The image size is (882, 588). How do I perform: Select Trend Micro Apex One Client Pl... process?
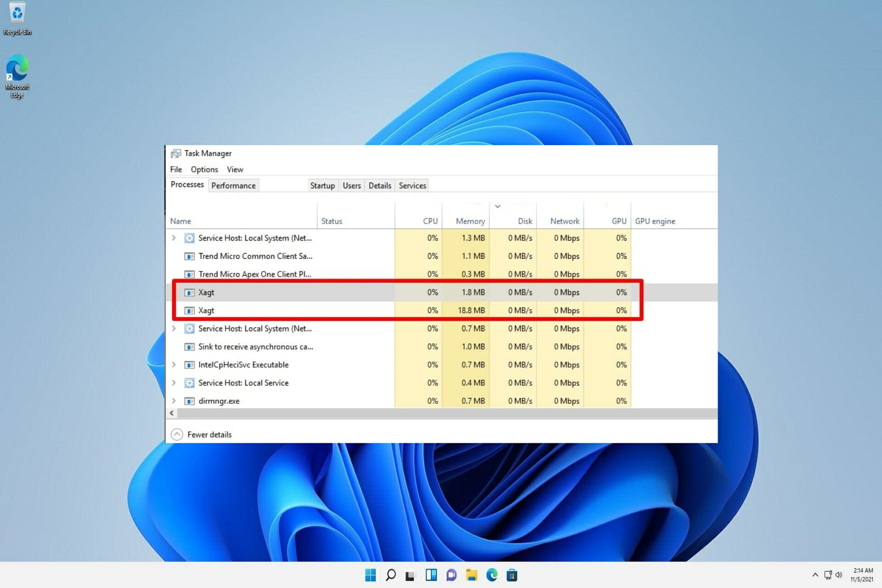point(254,274)
